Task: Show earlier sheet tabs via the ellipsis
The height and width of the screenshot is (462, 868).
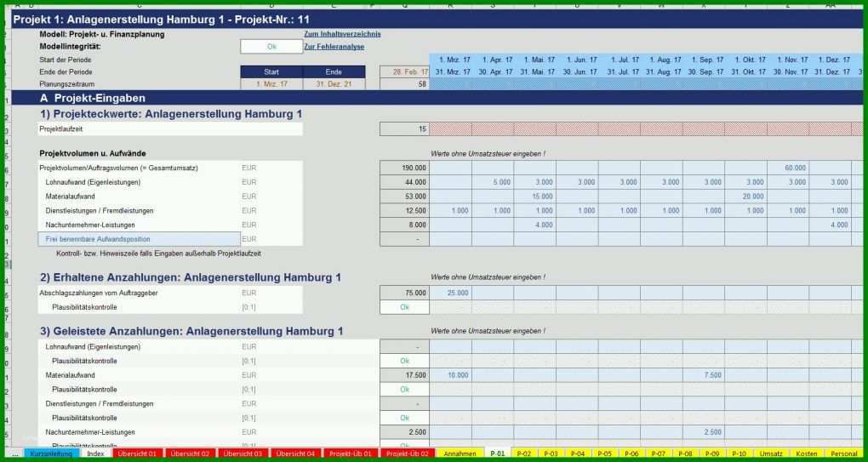Action: [15, 453]
